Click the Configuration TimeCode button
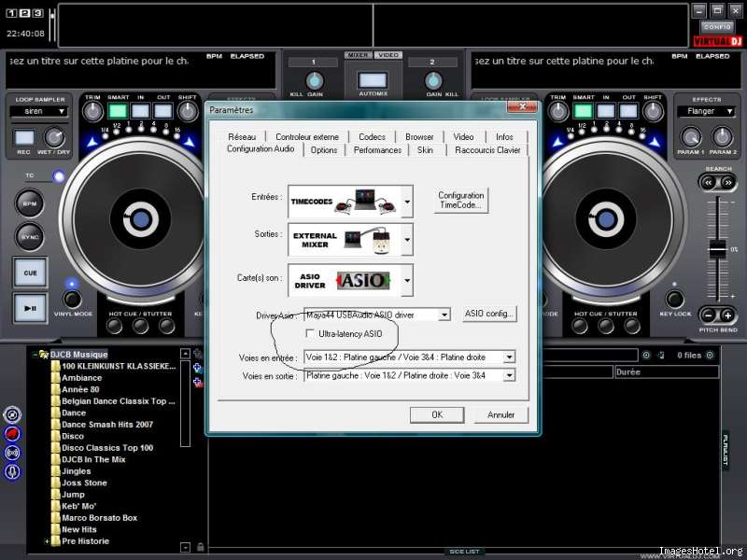The height and width of the screenshot is (560, 747). (460, 200)
